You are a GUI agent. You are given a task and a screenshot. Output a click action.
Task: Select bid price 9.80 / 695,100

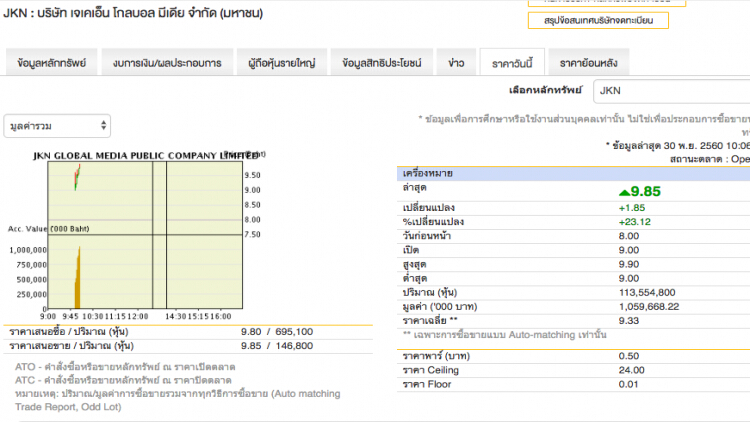(x=277, y=332)
